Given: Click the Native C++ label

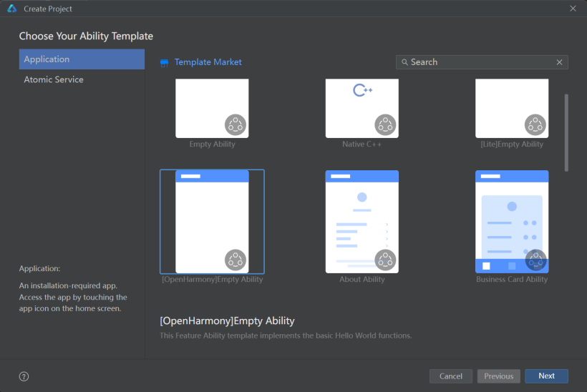Looking at the screenshot, I should [362, 144].
